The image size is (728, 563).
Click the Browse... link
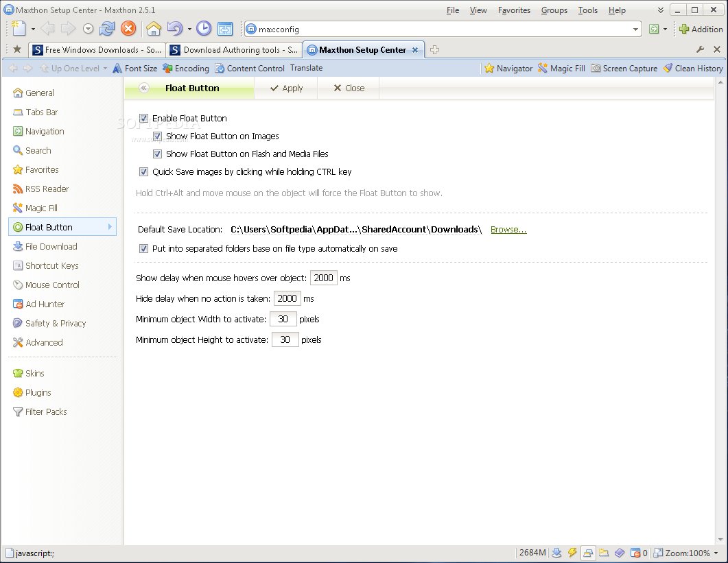pos(508,230)
